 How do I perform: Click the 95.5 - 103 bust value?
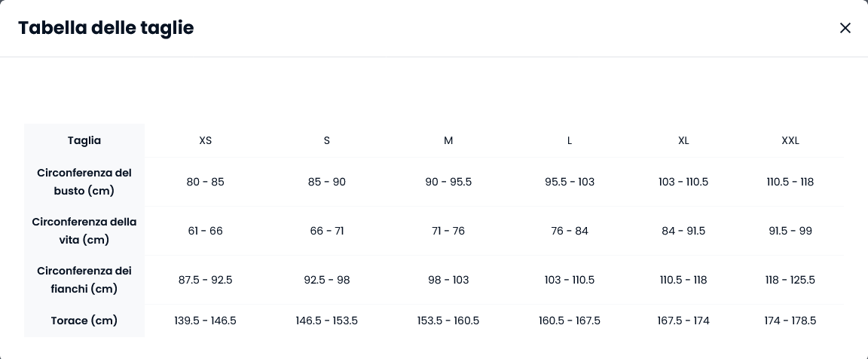click(x=570, y=182)
